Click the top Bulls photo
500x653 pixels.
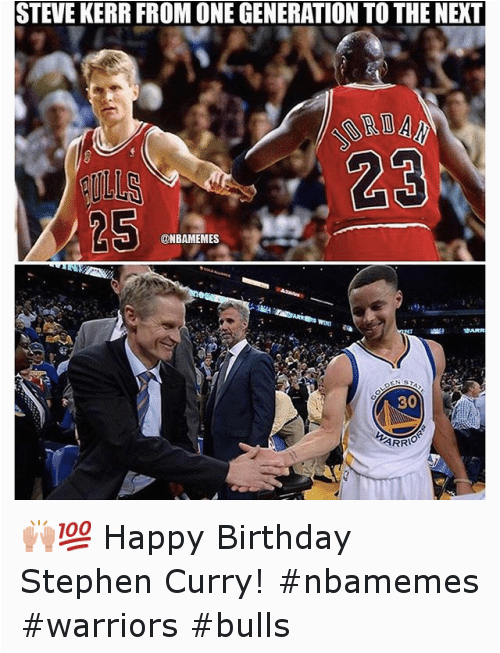250,143
